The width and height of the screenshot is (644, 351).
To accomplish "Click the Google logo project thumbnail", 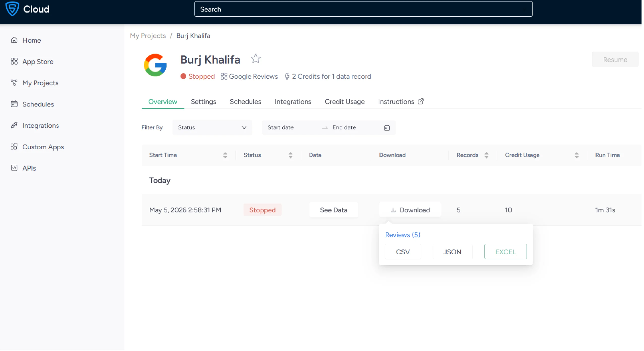I will [x=155, y=65].
